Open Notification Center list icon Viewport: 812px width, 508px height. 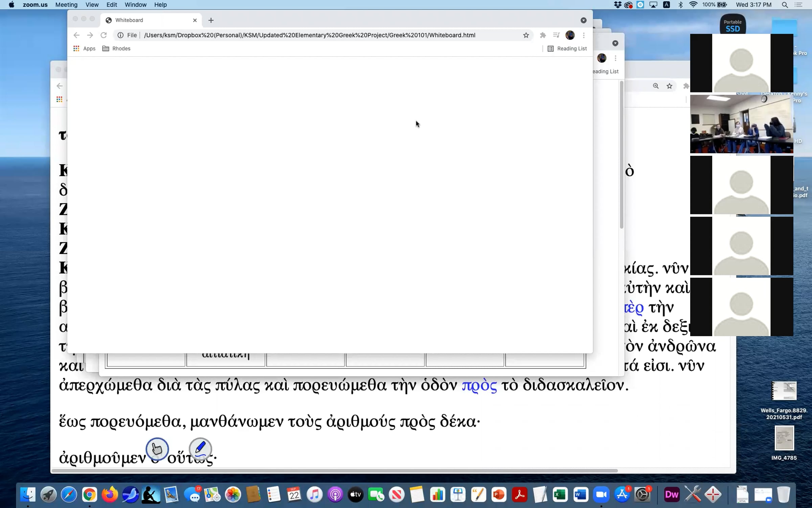coord(798,5)
